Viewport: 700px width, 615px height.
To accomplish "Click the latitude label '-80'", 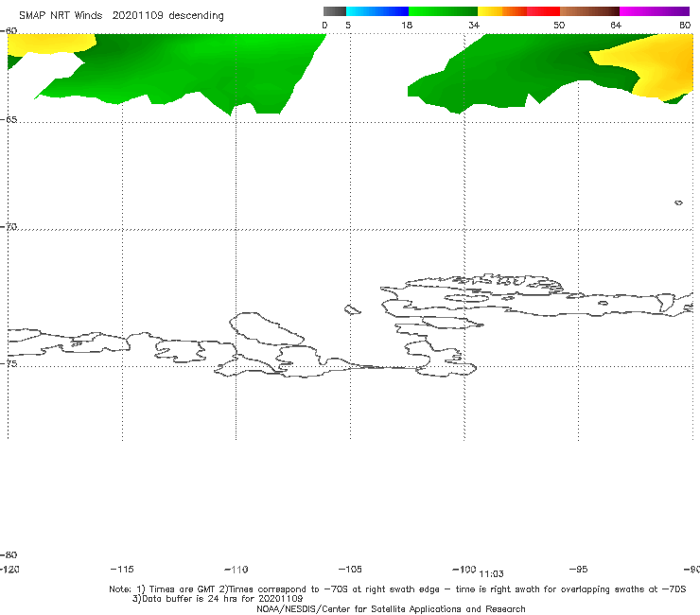I will click(9, 554).
